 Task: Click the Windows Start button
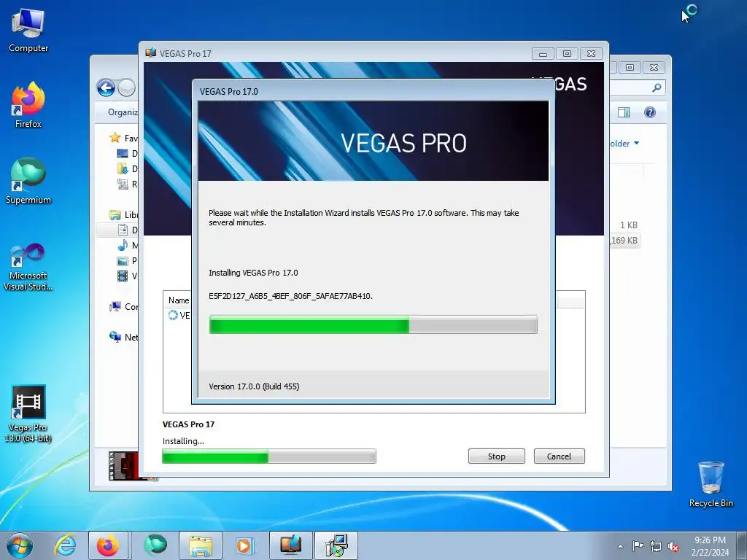(x=20, y=545)
